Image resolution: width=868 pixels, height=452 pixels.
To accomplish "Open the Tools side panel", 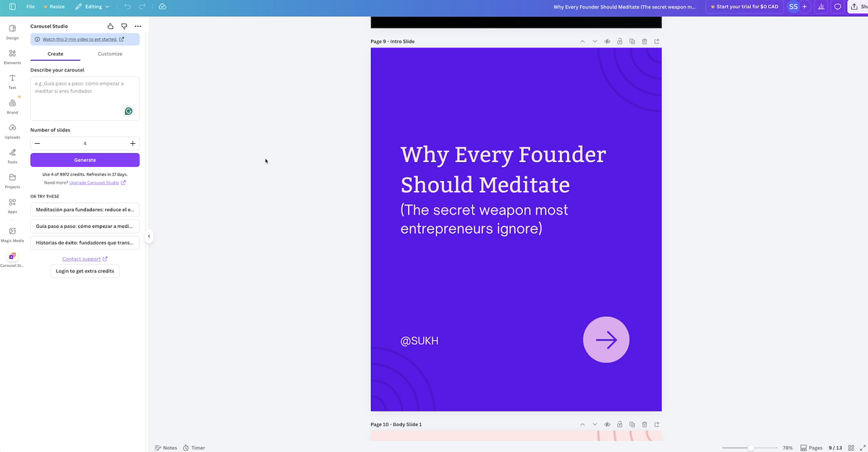I will point(12,156).
